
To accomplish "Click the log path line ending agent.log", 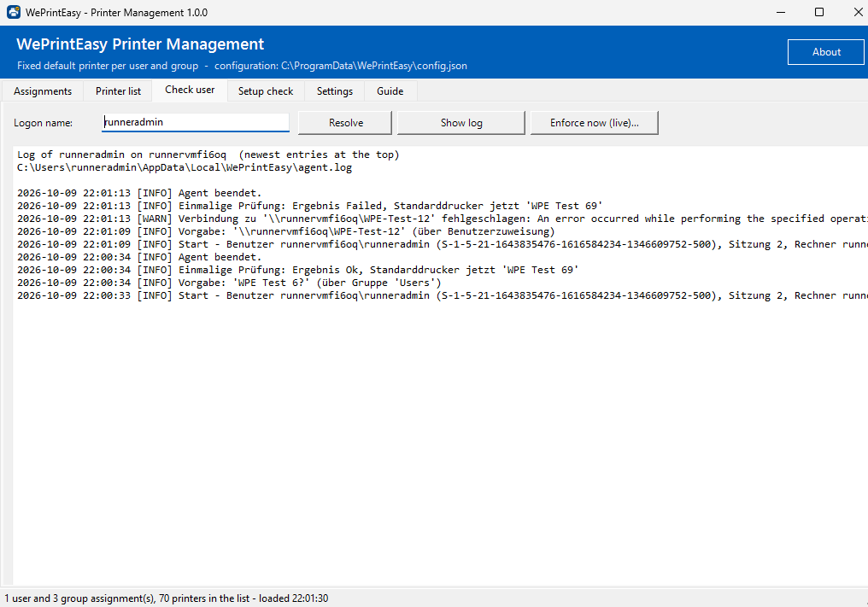I will (x=185, y=167).
